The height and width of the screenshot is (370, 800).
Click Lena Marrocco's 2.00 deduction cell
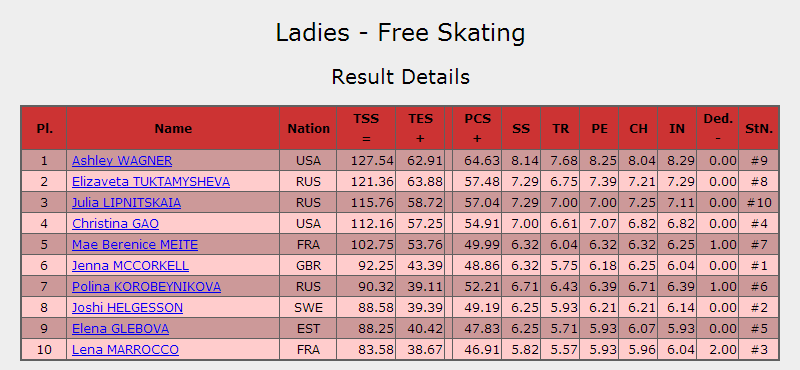point(718,350)
